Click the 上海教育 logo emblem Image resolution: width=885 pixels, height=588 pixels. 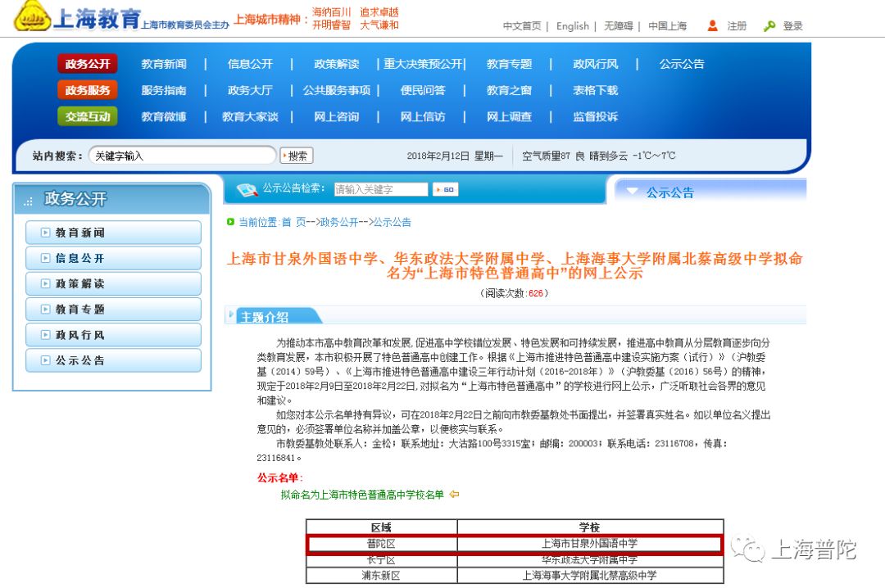[32, 16]
